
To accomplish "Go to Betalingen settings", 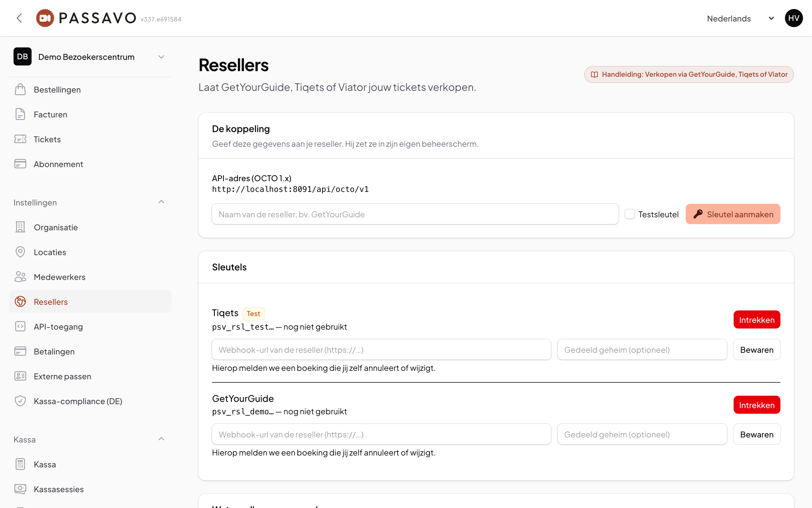I will pyautogui.click(x=90, y=352).
